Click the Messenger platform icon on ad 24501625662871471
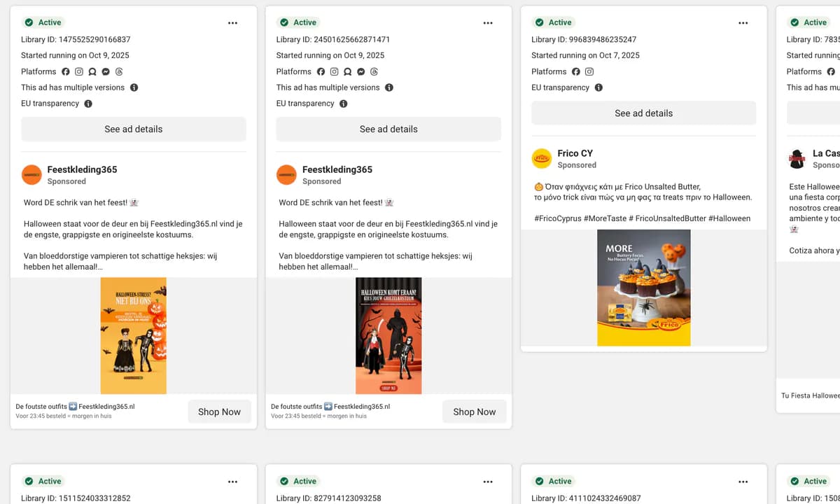The height and width of the screenshot is (504, 840). tap(361, 71)
